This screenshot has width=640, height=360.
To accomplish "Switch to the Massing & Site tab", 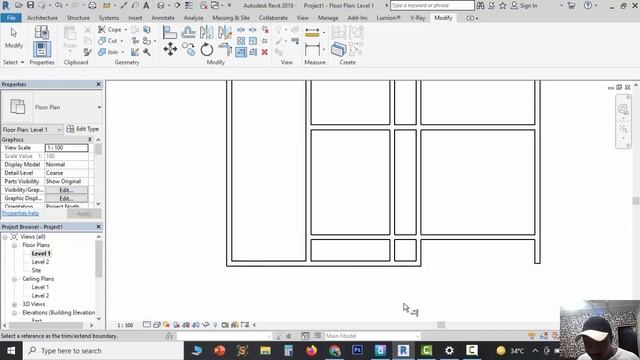I will (x=231, y=18).
